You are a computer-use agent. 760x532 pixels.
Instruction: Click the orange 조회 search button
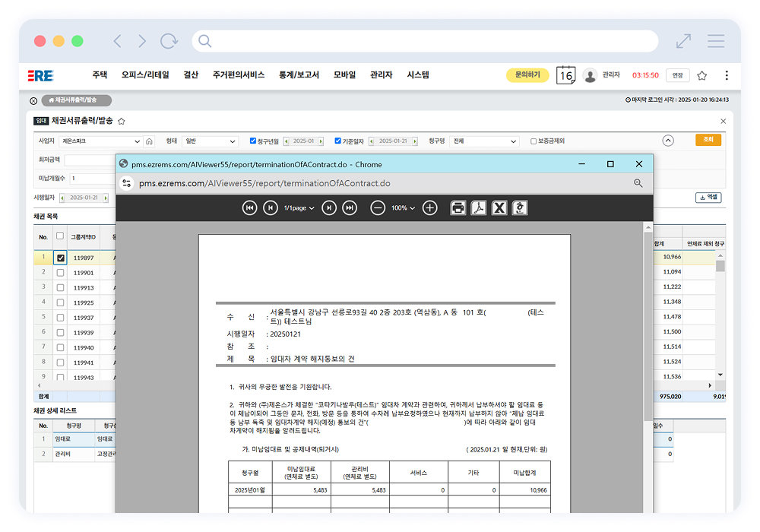pos(708,140)
